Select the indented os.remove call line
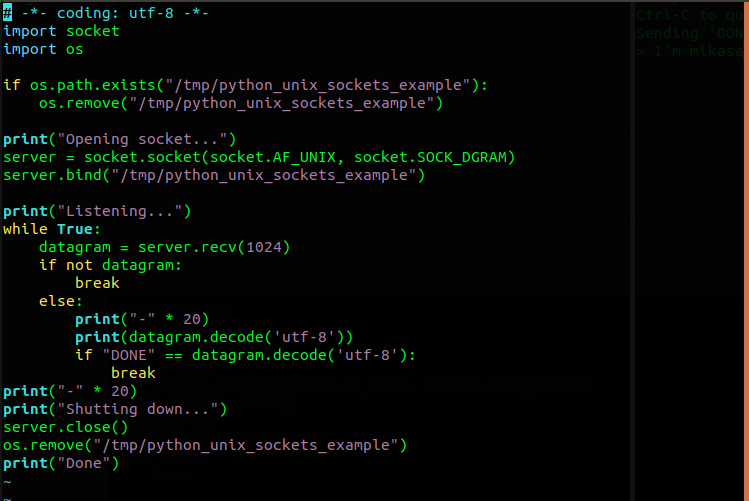The height and width of the screenshot is (501, 749). coord(241,104)
